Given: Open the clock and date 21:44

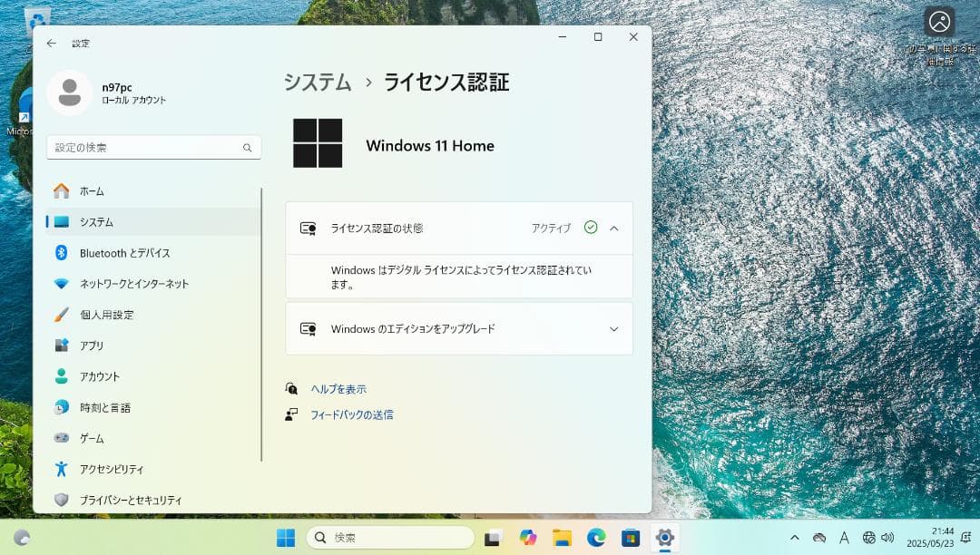Looking at the screenshot, I should point(931,538).
